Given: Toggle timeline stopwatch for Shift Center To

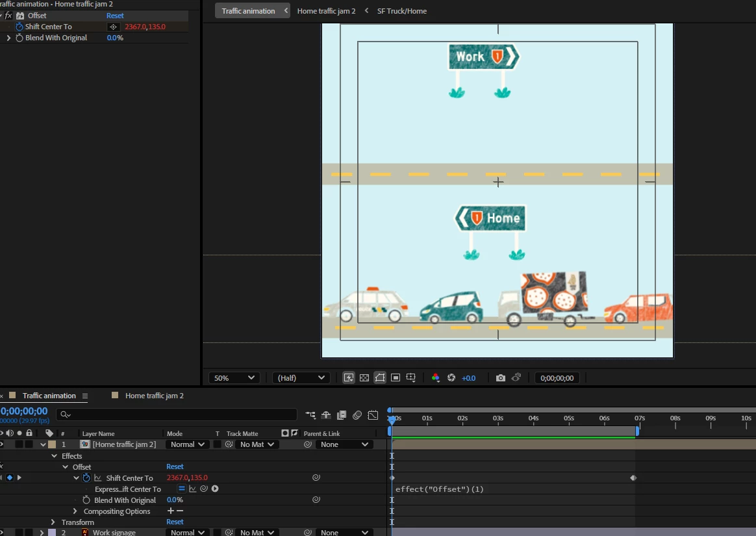Looking at the screenshot, I should pos(86,478).
